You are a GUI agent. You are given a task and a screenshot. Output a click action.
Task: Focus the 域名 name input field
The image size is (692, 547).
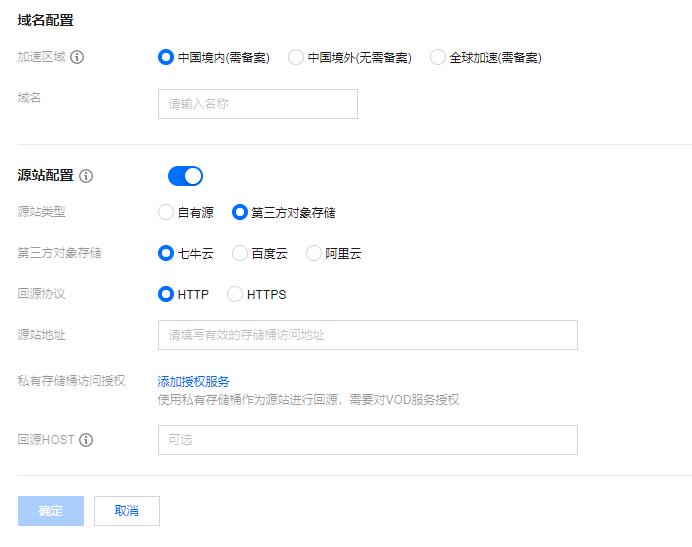coord(258,104)
